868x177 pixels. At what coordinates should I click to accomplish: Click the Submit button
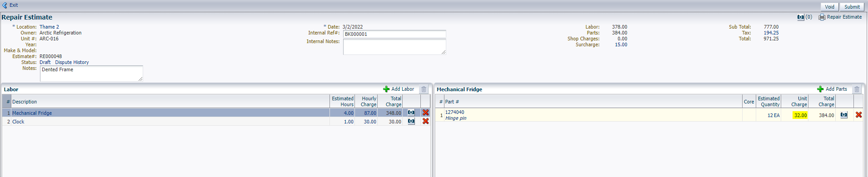point(852,7)
